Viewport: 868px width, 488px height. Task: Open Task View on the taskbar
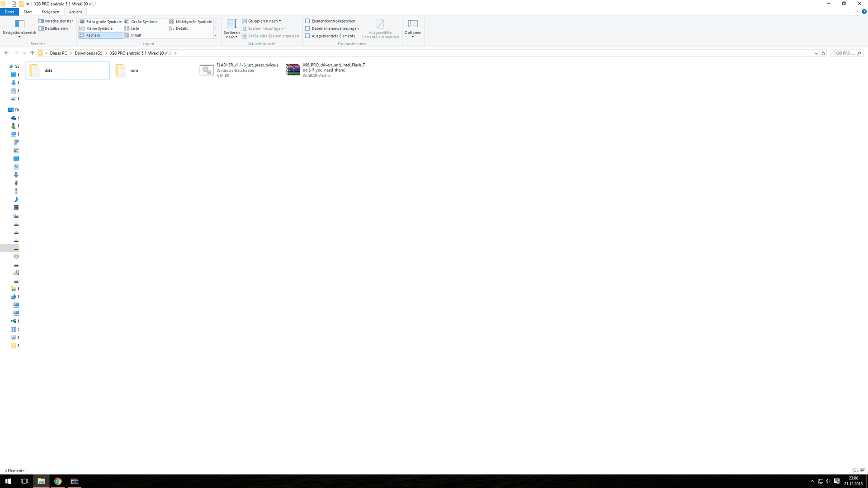click(x=24, y=481)
